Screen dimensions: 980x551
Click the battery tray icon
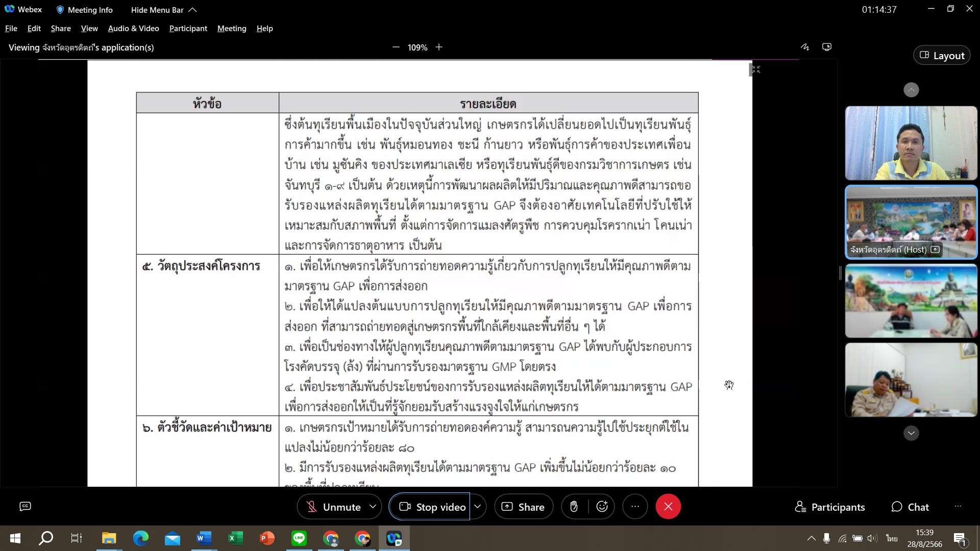pos(858,538)
